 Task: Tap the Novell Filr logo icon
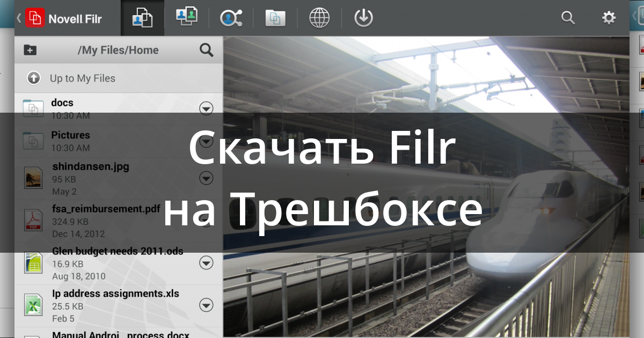pyautogui.click(x=35, y=18)
